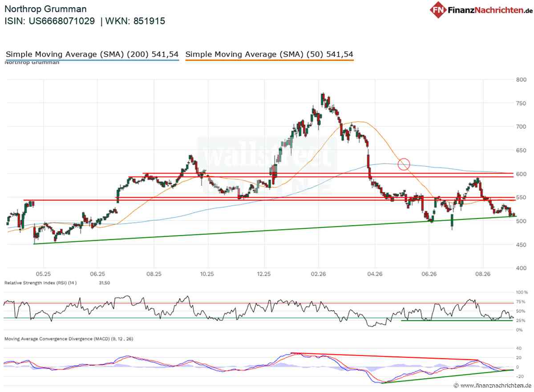This screenshot has width=534, height=392.
Task: Click the FinanzNachrichten.de logo icon
Action: pos(438,10)
